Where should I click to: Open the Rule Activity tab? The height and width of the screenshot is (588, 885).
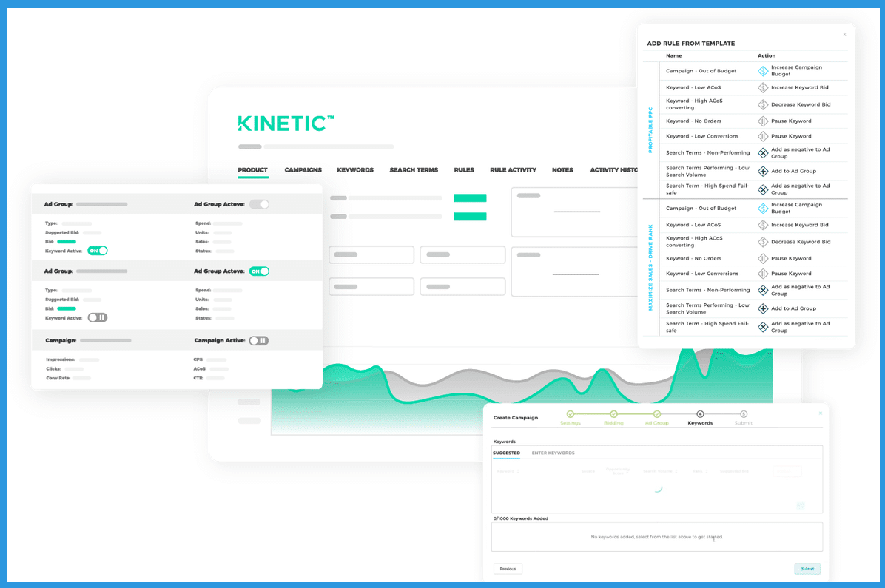513,170
